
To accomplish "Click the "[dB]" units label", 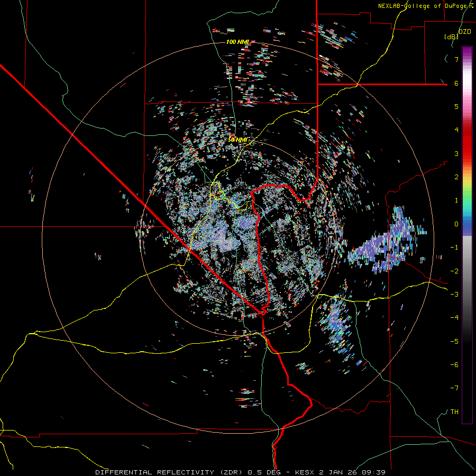I will click(451, 36).
